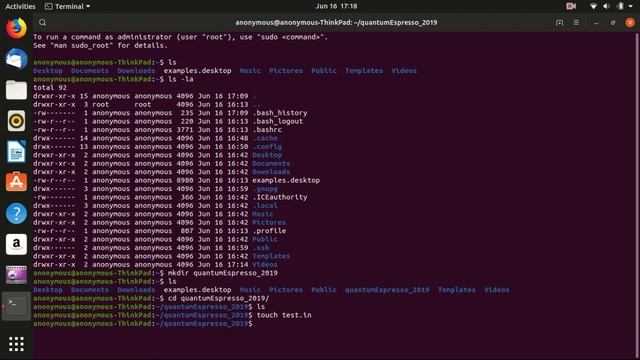The image size is (640, 360).
Task: Open the battery indicator in top bar
Action: pos(620,6)
